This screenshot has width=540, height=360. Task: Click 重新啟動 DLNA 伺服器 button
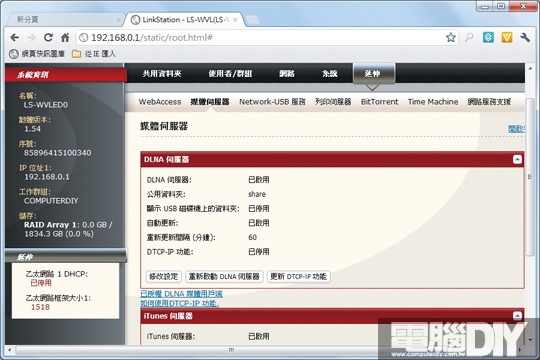224,276
